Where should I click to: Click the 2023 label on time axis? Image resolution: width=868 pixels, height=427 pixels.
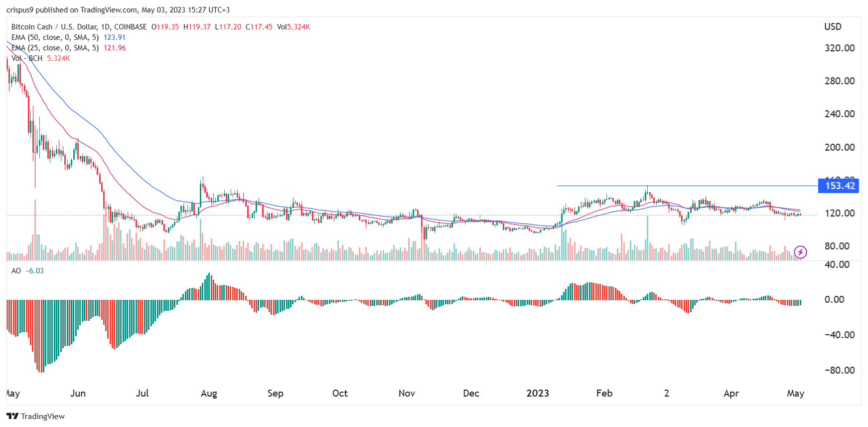click(538, 393)
